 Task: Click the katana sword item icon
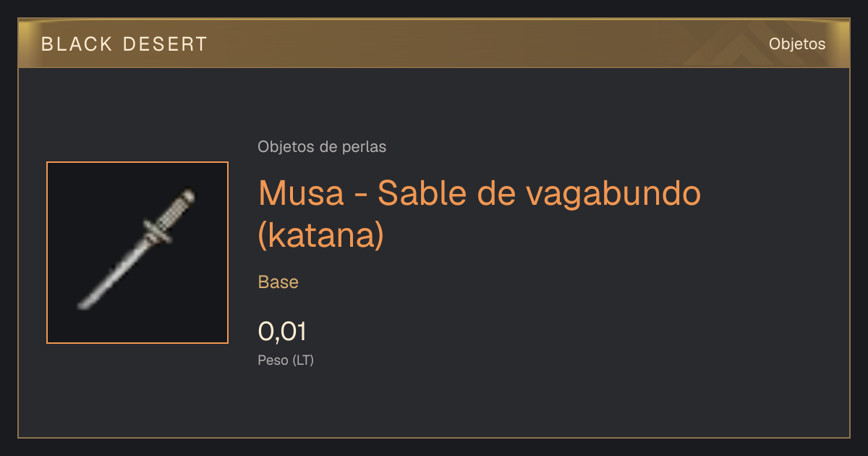point(137,250)
